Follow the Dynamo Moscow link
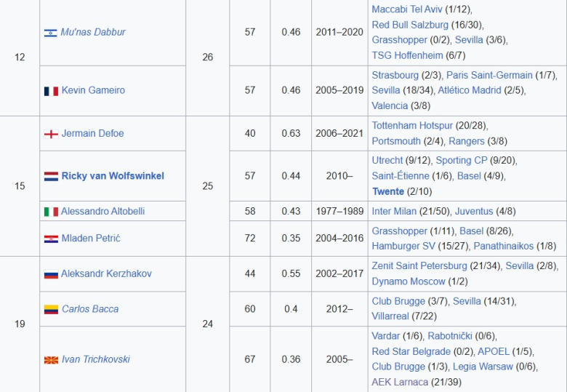 coord(409,281)
